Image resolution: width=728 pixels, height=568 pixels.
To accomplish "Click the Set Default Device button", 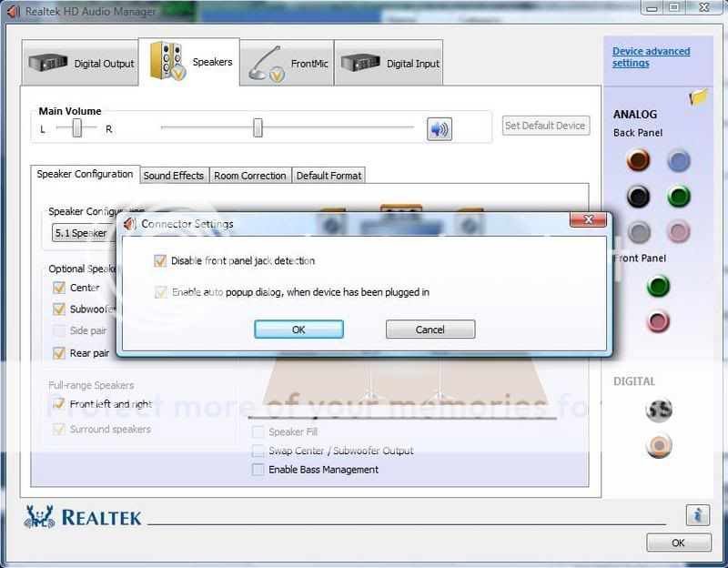I will [545, 126].
